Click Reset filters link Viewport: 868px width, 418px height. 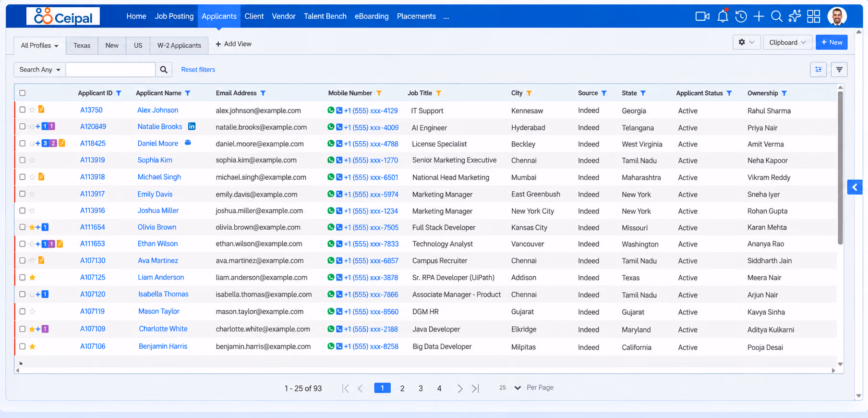198,70
